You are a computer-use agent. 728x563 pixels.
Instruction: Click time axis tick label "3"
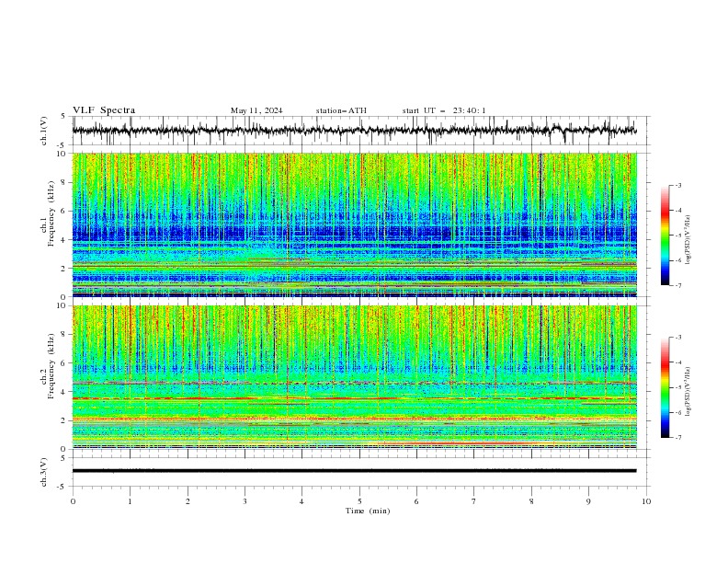click(245, 501)
